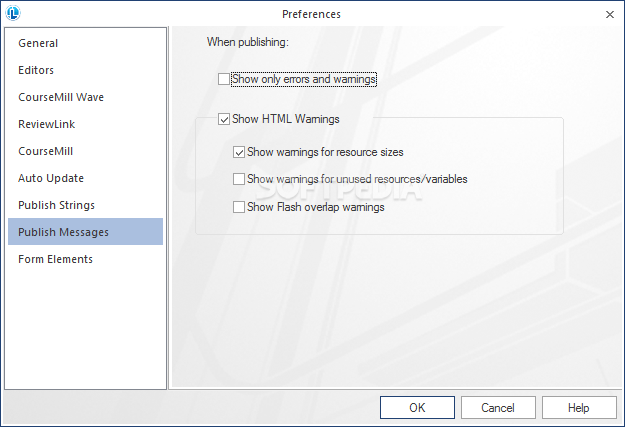Screen dimensions: 626x428
Task: Close the Preferences dialog
Action: tap(610, 14)
